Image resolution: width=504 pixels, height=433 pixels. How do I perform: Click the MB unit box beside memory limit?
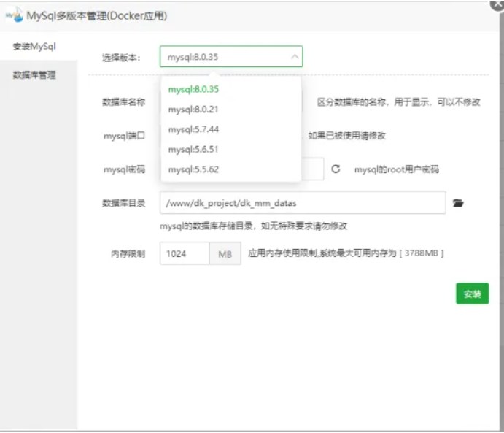click(x=225, y=254)
